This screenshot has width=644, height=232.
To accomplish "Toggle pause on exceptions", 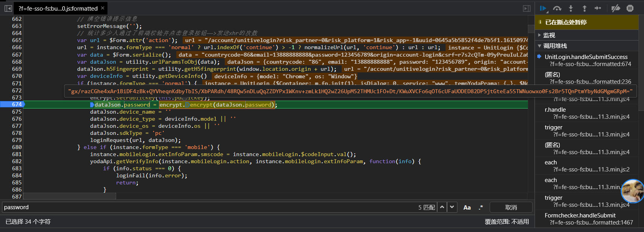I will 630,8.
